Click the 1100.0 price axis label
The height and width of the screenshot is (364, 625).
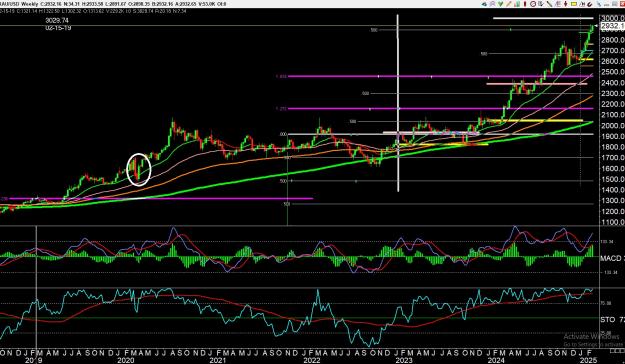tap(613, 222)
